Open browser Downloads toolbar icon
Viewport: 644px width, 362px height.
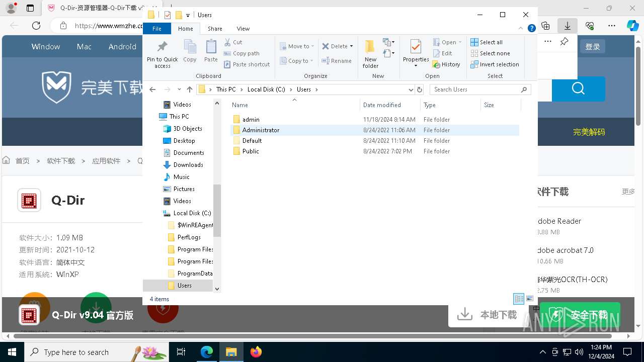click(568, 26)
